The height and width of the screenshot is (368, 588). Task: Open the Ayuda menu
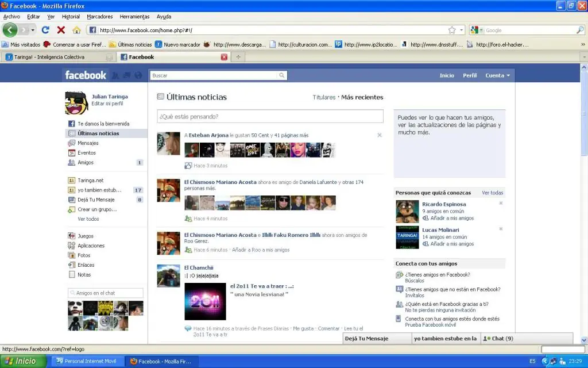click(x=164, y=17)
